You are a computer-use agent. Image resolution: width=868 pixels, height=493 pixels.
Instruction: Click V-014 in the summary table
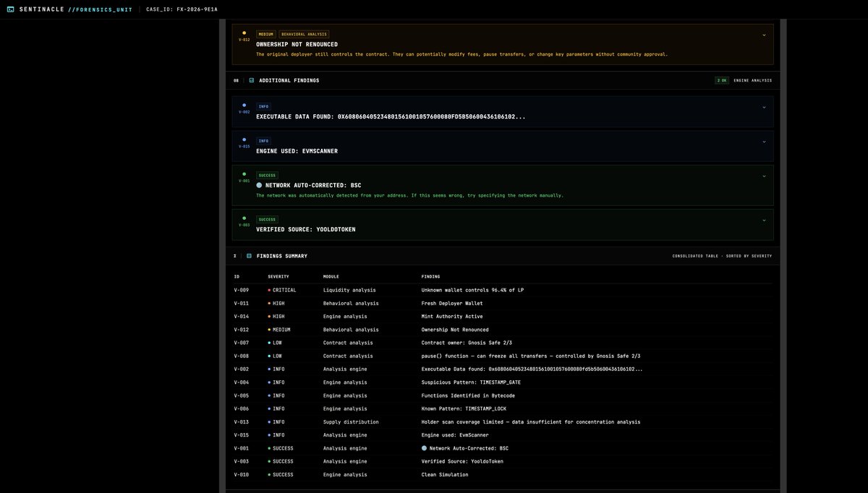click(241, 316)
